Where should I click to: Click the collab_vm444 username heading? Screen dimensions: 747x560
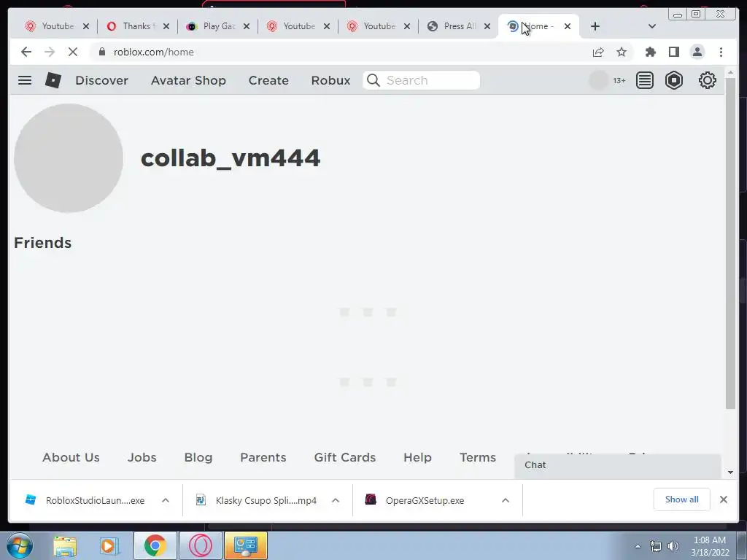231,158
